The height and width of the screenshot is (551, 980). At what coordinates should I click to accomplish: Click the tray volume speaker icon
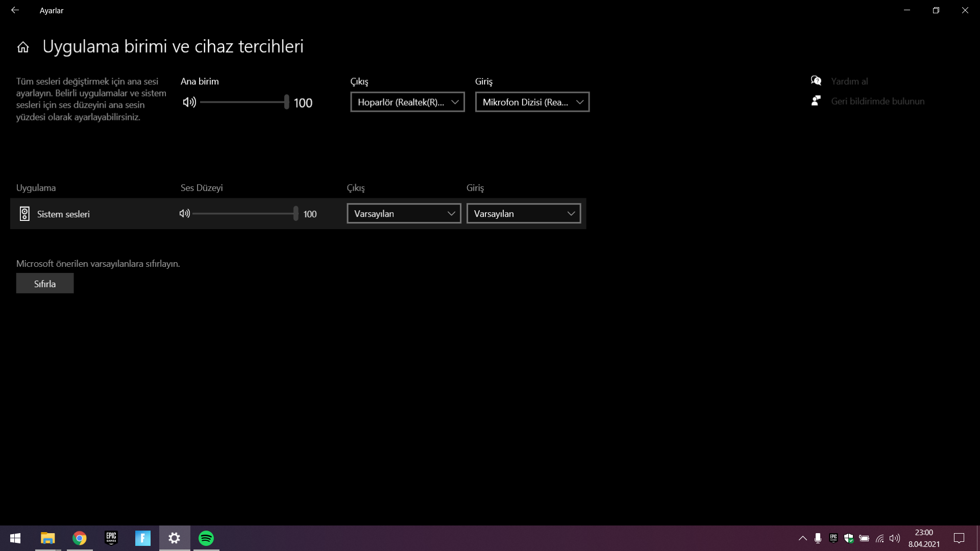coord(894,538)
